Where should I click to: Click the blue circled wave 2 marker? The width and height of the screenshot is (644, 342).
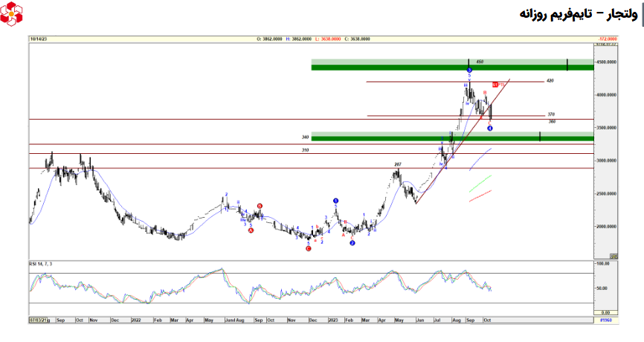point(352,243)
